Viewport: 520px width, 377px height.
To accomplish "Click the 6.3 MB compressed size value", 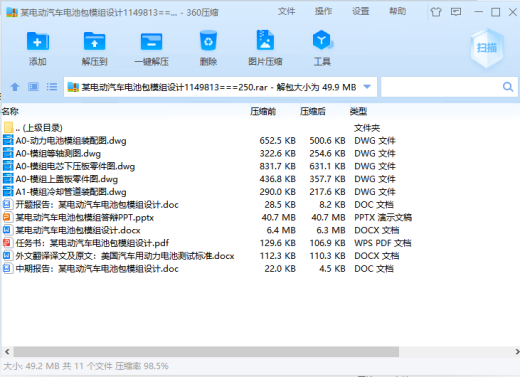I will click(331, 230).
